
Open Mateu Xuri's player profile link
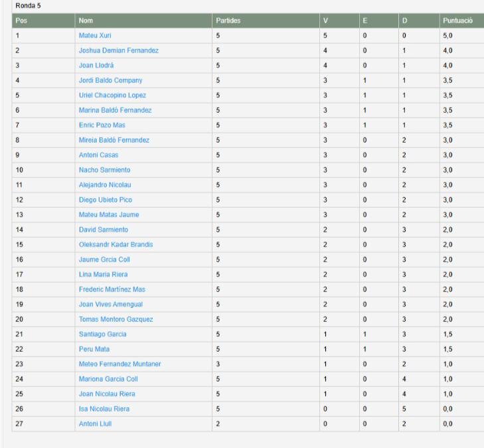[95, 35]
